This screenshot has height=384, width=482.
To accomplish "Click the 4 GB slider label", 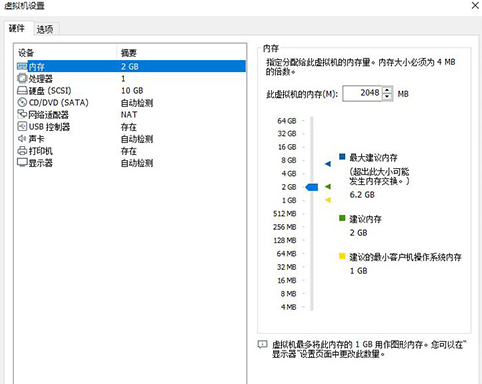I will coord(289,174).
